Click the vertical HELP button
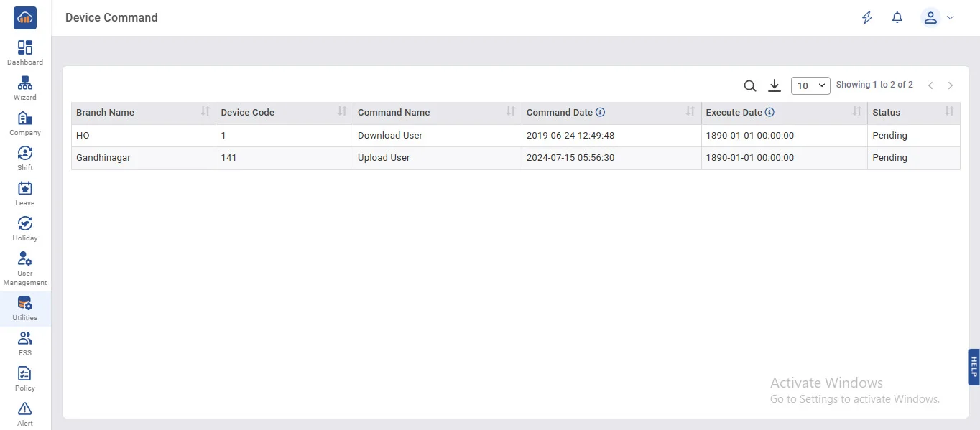This screenshot has height=430, width=980. coord(974,367)
